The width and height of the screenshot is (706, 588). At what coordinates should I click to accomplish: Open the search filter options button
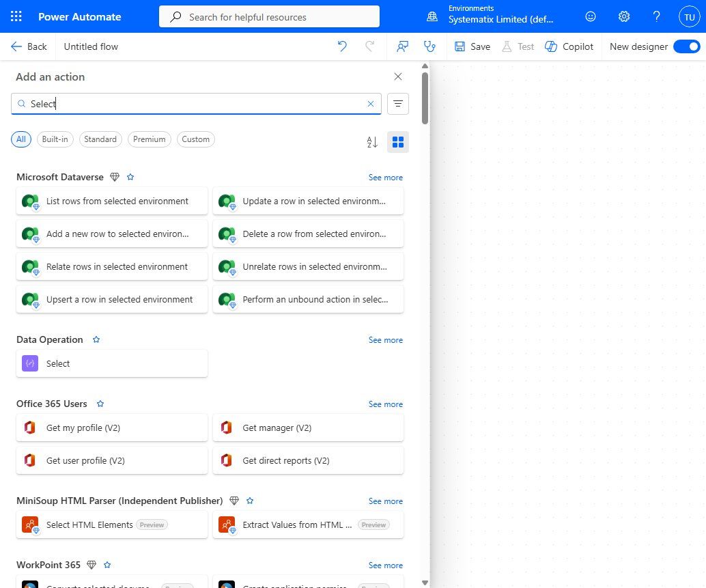point(398,104)
